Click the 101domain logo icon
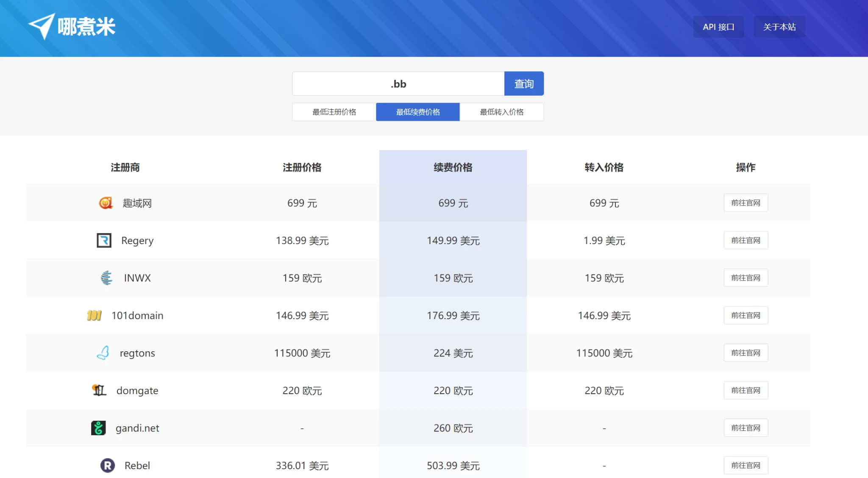This screenshot has height=478, width=868. tap(94, 315)
